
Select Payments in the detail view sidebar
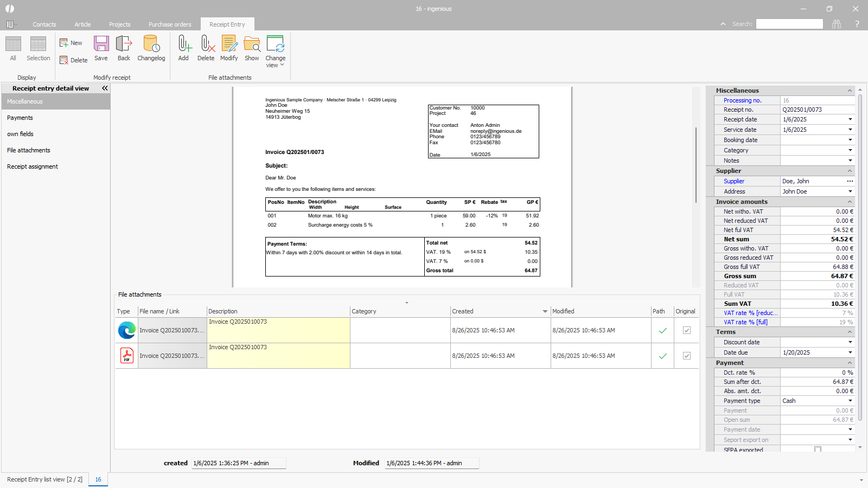pos(20,118)
